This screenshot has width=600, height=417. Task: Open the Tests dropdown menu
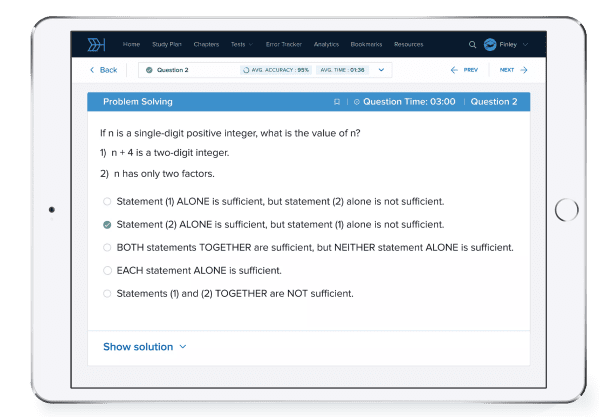click(x=241, y=44)
